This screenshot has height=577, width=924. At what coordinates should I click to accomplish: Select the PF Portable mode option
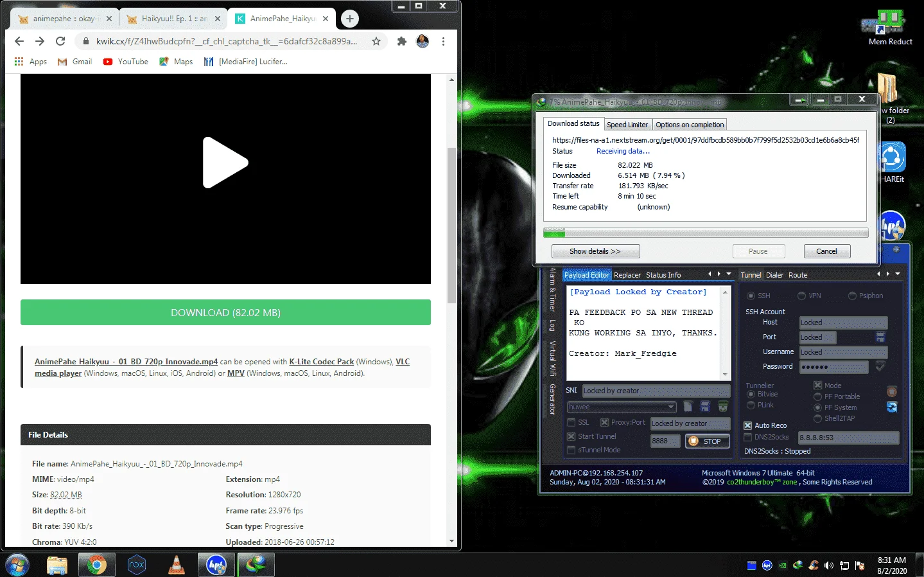(x=817, y=396)
